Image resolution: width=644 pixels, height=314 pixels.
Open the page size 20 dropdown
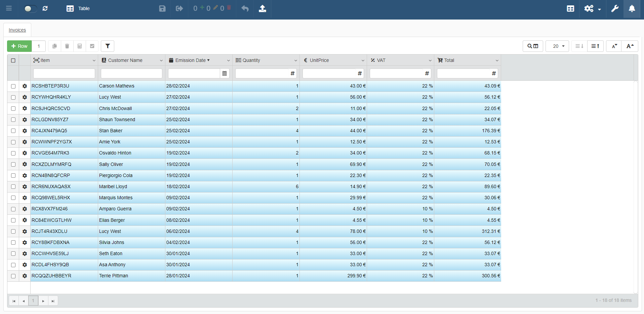coord(557,46)
